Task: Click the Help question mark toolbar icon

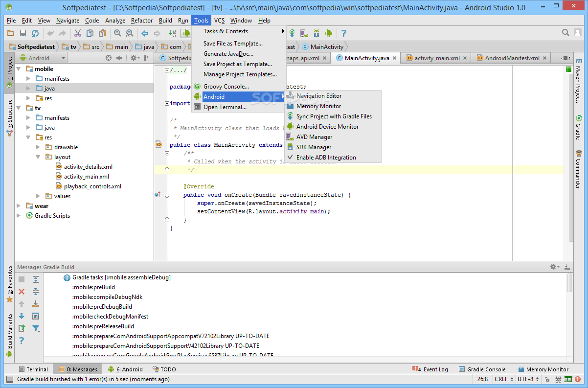Action: [x=344, y=33]
